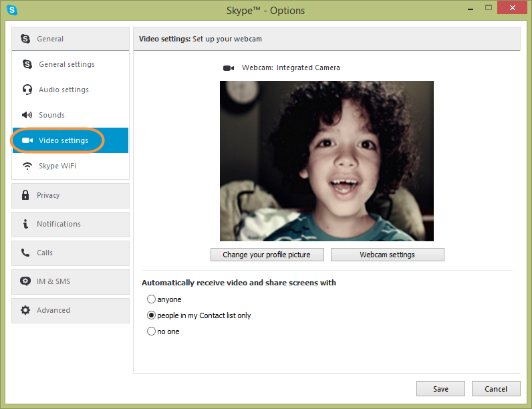Select 'people in my Contact list only'
532x409 pixels.
(x=151, y=315)
